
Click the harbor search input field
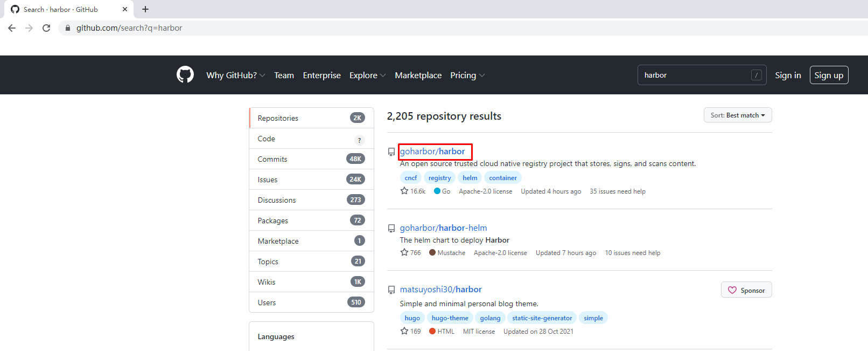695,75
